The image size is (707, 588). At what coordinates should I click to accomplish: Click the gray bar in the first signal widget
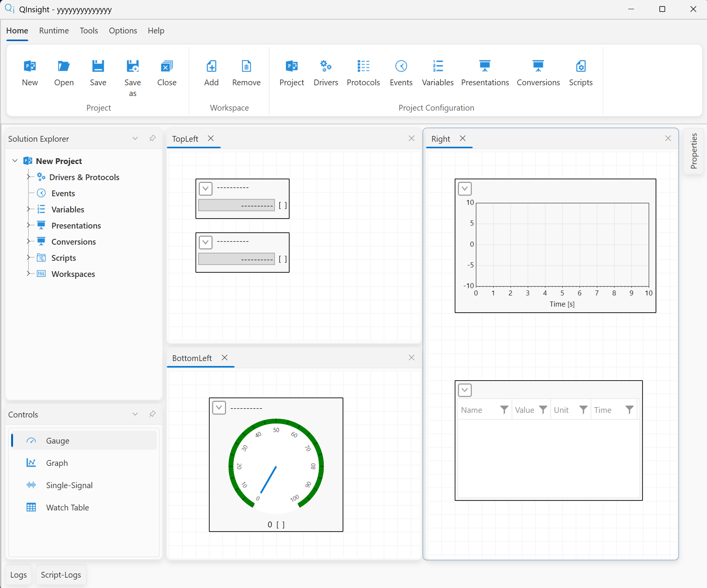[237, 205]
